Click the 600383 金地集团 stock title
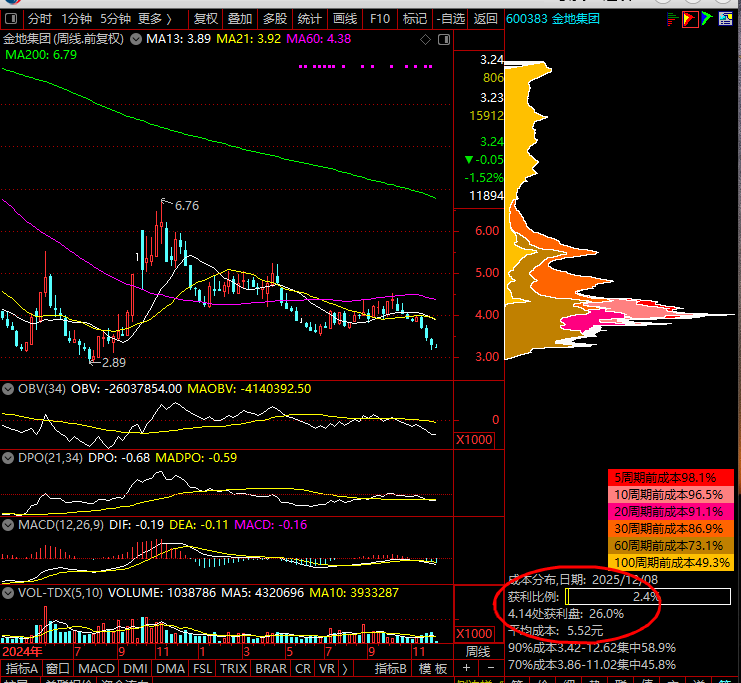The height and width of the screenshot is (683, 741). tap(552, 19)
